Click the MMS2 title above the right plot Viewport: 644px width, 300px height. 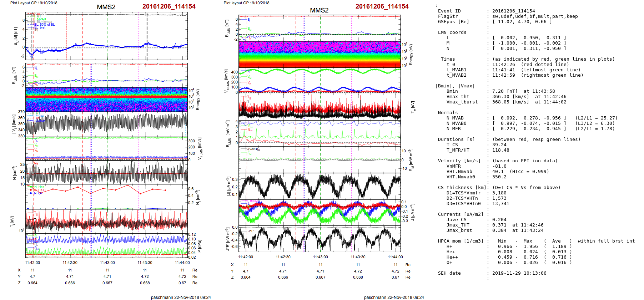point(319,10)
